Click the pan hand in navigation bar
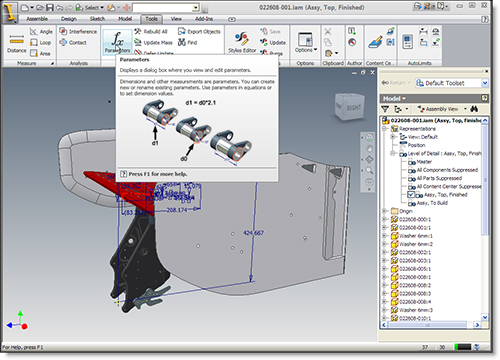Screen dimensions: 500x360 point(369,149)
